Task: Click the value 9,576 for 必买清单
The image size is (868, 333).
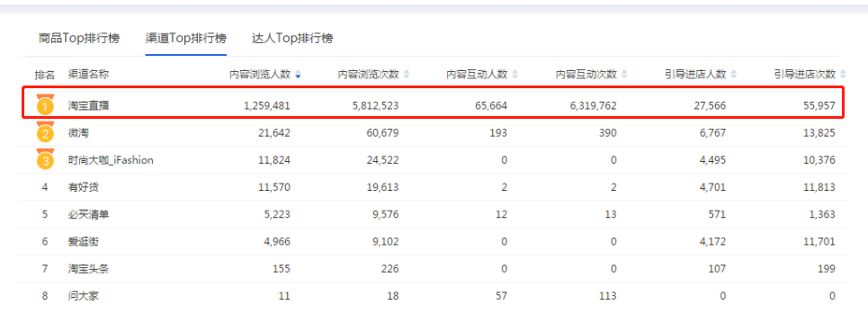Action: (x=386, y=214)
